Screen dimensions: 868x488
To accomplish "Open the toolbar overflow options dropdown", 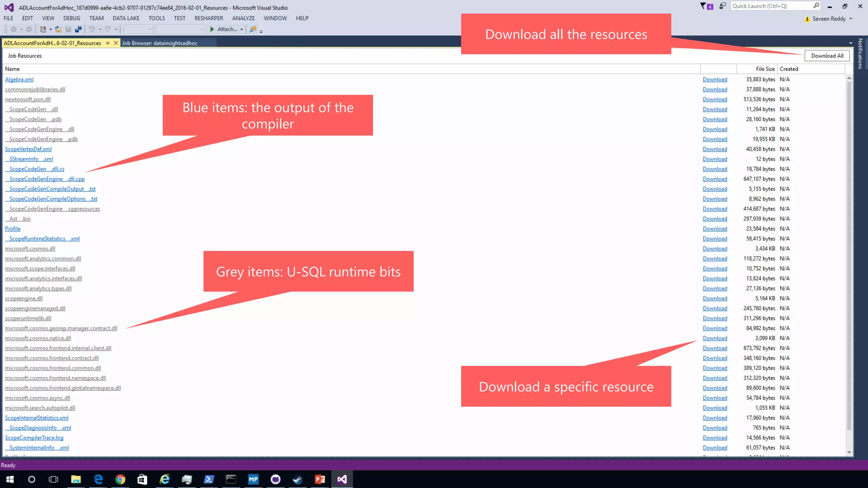I will click(261, 30).
